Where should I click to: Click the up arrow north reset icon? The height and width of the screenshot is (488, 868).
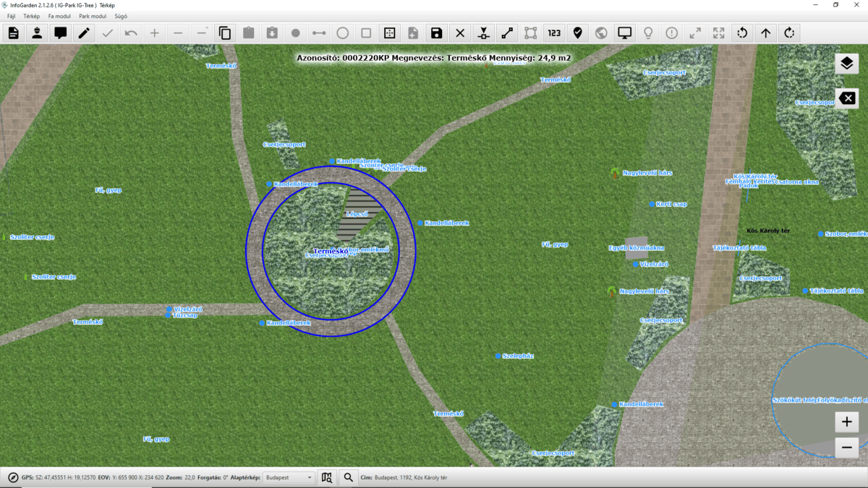[x=766, y=33]
